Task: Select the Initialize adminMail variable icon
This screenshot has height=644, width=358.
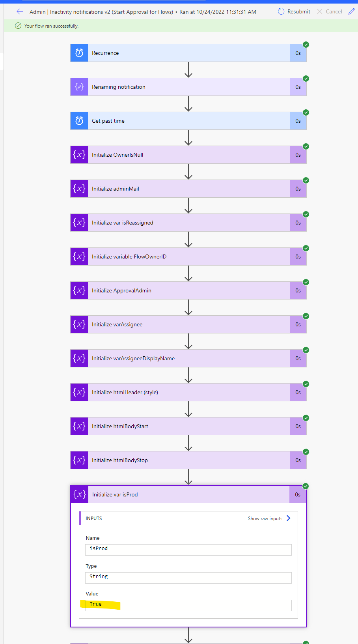Action: (79, 188)
